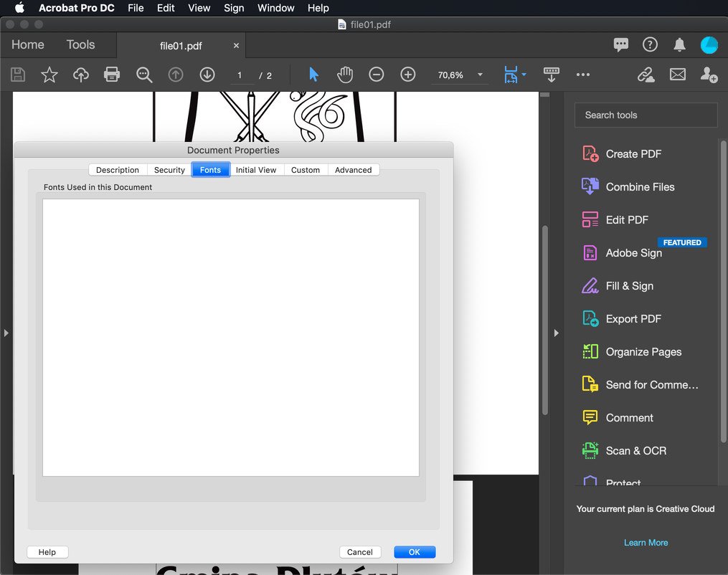Go to previous page arrow icon
Screen dimensions: 728x575
pos(176,75)
